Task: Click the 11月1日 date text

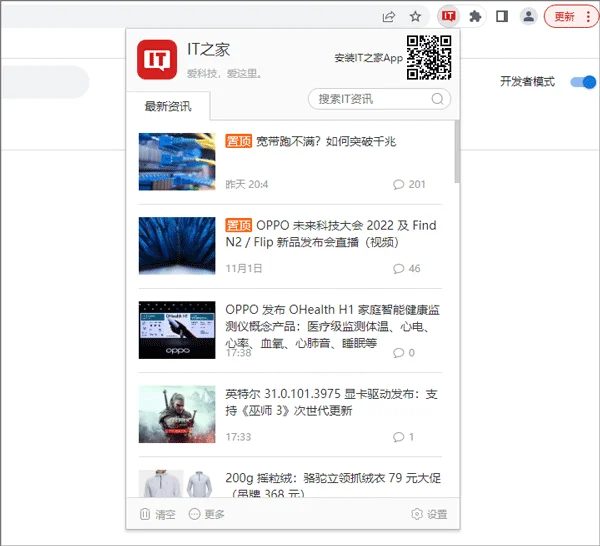Action: (244, 269)
